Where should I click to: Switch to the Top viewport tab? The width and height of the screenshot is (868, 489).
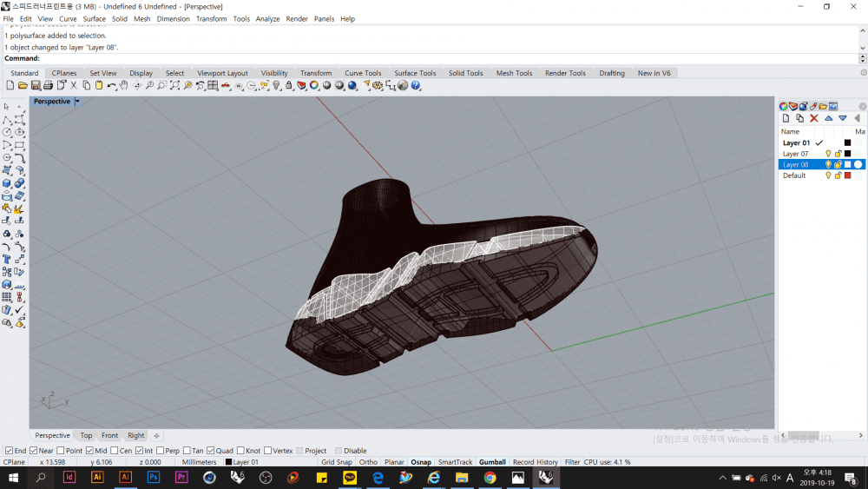click(x=86, y=436)
